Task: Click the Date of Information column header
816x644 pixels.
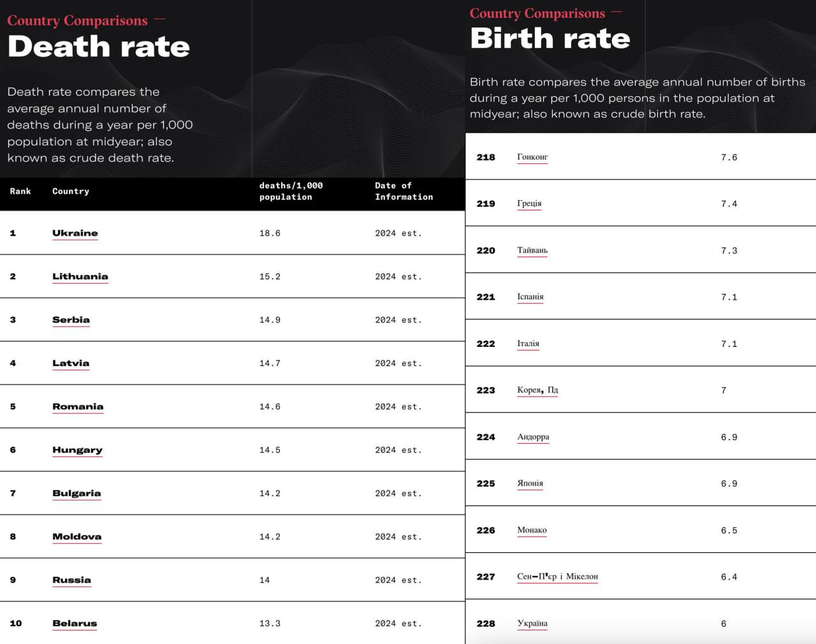Action: (404, 191)
